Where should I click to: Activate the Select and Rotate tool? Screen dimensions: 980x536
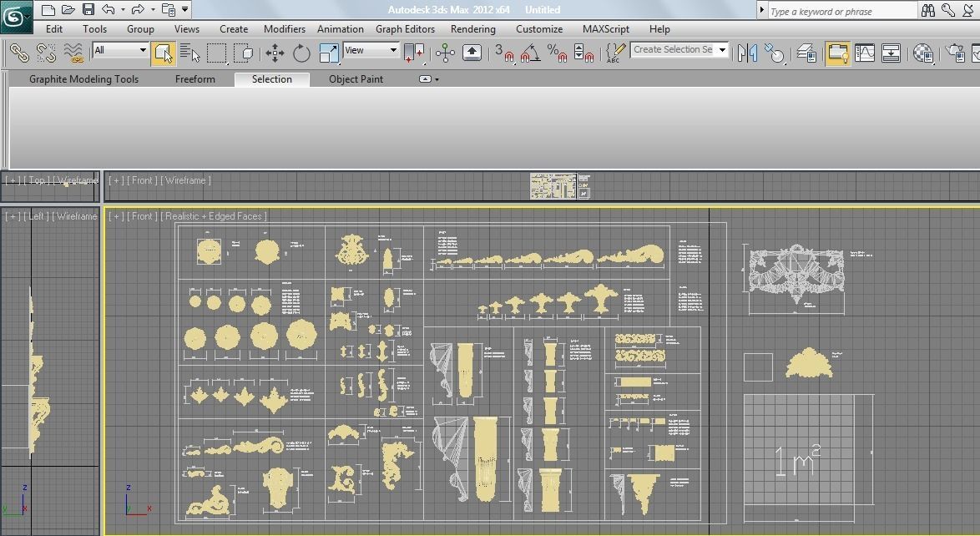click(x=301, y=53)
